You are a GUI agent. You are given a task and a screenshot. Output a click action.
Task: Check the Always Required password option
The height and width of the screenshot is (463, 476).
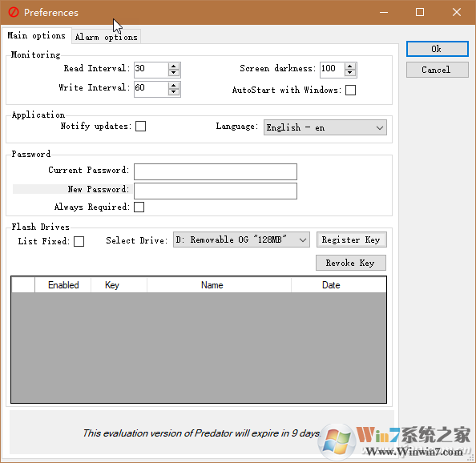(139, 207)
